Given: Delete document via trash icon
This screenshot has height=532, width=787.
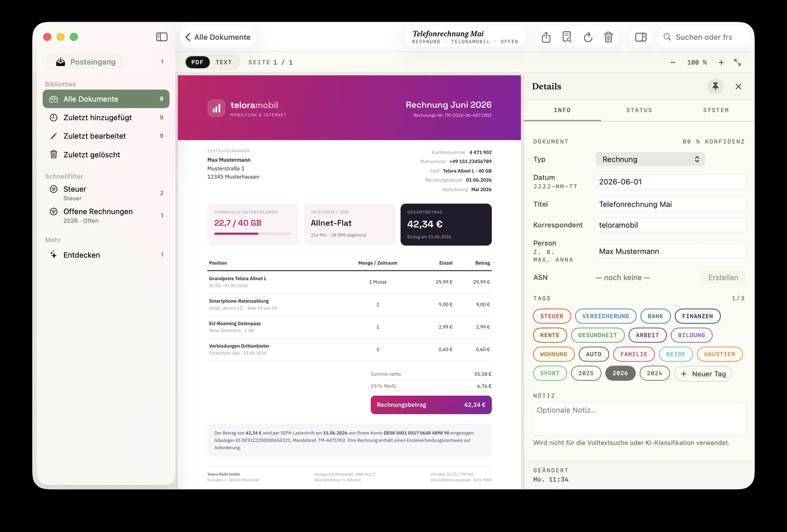Looking at the screenshot, I should tap(608, 37).
